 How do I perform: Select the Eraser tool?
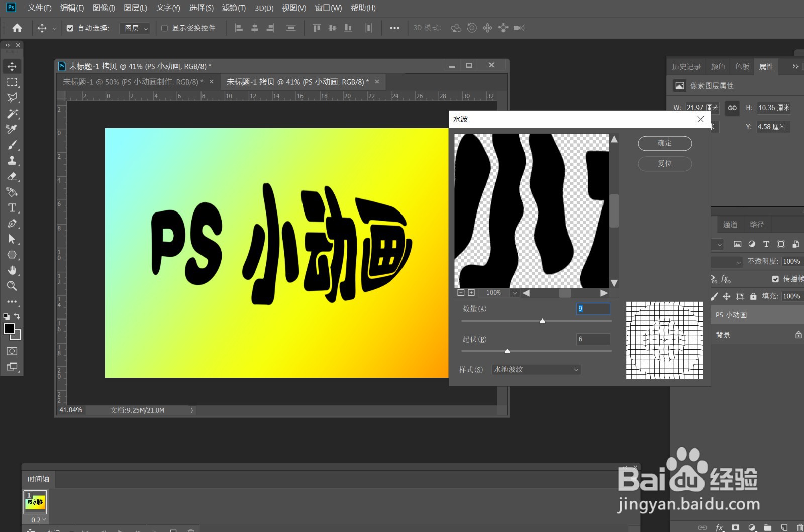tap(12, 177)
